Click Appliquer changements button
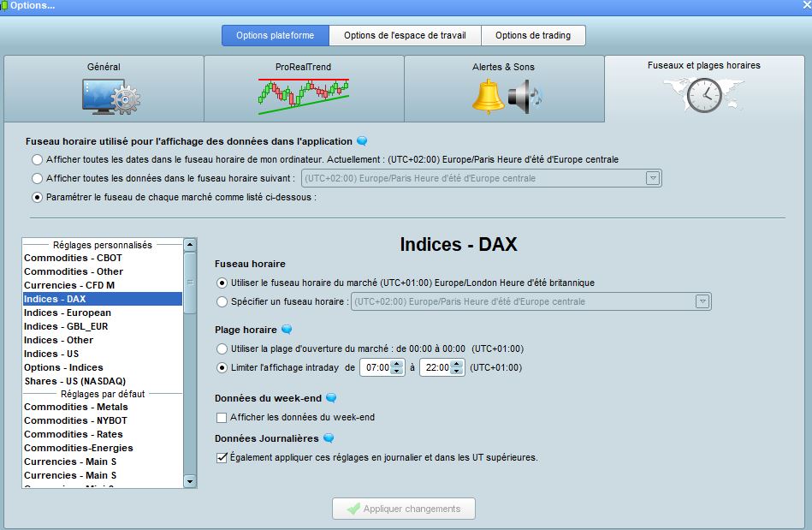The width and height of the screenshot is (812, 530). coord(404,509)
